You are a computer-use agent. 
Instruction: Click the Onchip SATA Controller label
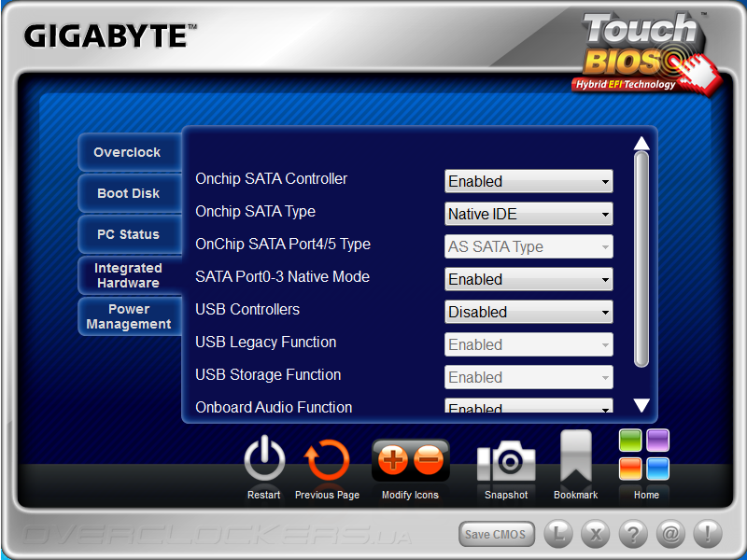pos(271,179)
